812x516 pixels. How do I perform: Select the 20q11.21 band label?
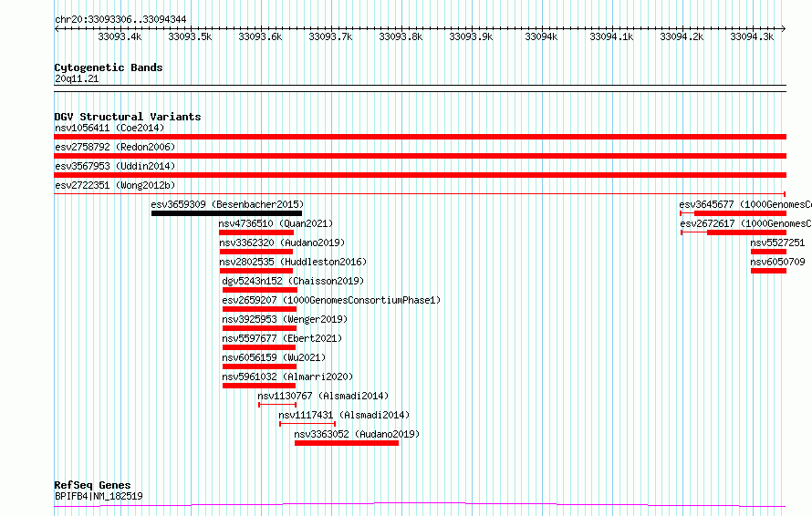[x=77, y=78]
